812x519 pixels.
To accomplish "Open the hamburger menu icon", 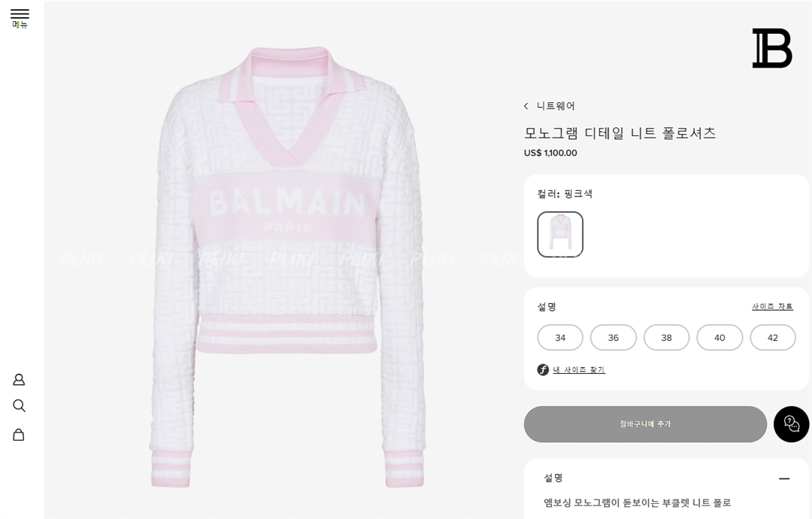I will click(20, 15).
